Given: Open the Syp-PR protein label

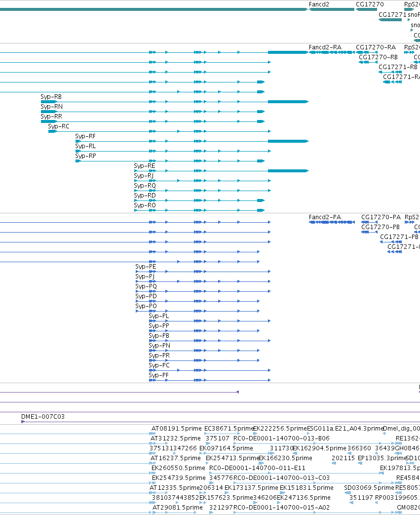Looking at the screenshot, I should point(159,355).
